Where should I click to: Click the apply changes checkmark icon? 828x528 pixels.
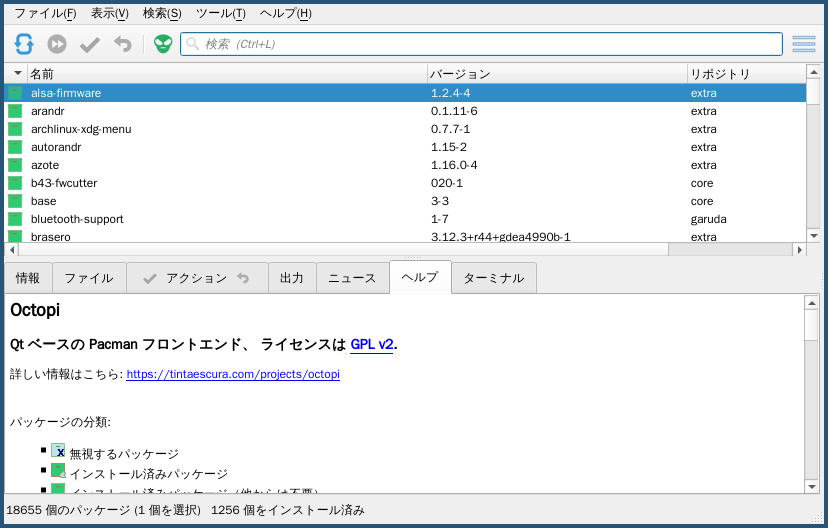90,44
